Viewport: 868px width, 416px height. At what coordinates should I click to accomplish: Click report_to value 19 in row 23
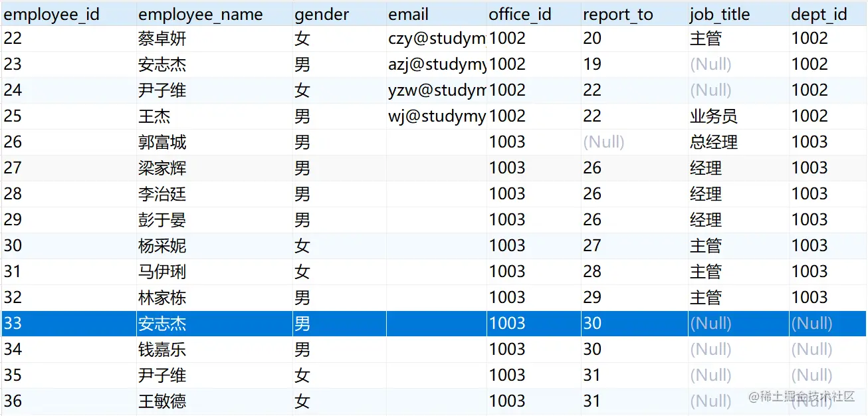pos(635,64)
